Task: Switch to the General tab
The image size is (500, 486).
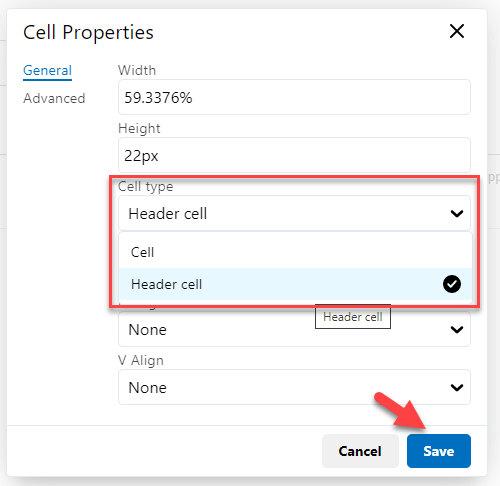Action: tap(47, 70)
